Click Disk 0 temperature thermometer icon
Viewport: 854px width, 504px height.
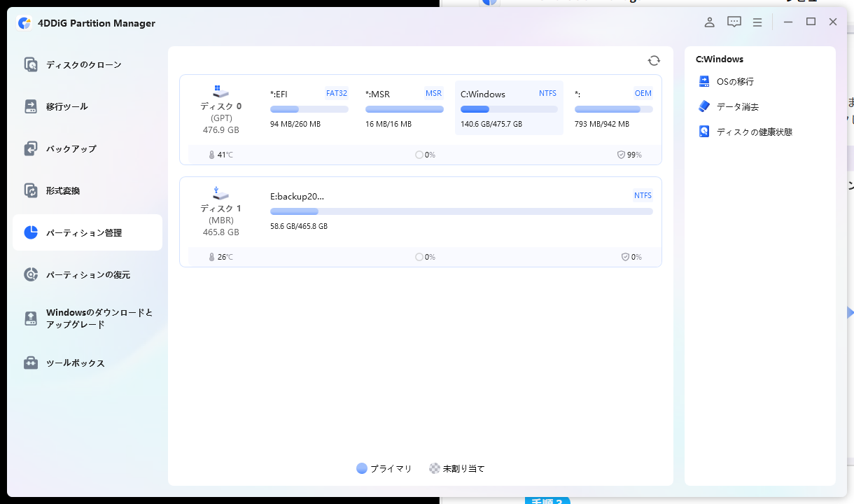click(x=211, y=155)
